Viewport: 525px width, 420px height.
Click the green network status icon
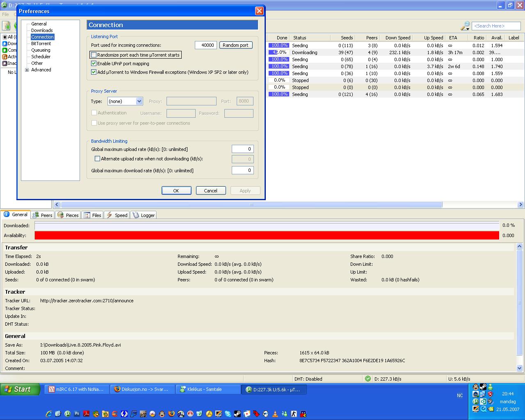(368, 379)
